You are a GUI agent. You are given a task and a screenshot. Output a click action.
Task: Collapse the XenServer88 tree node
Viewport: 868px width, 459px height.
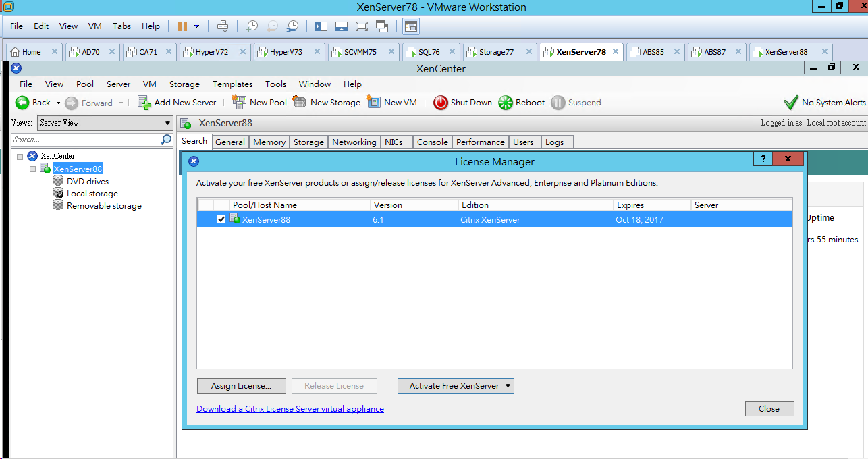[x=32, y=169]
